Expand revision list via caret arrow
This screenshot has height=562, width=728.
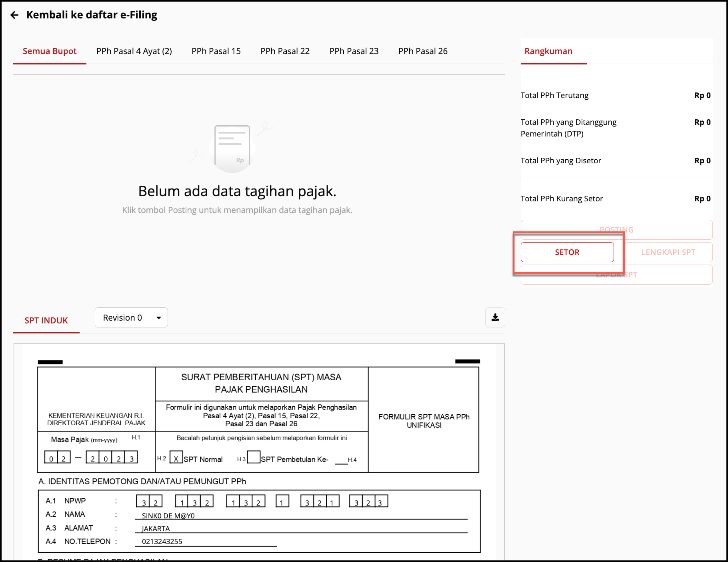[159, 318]
